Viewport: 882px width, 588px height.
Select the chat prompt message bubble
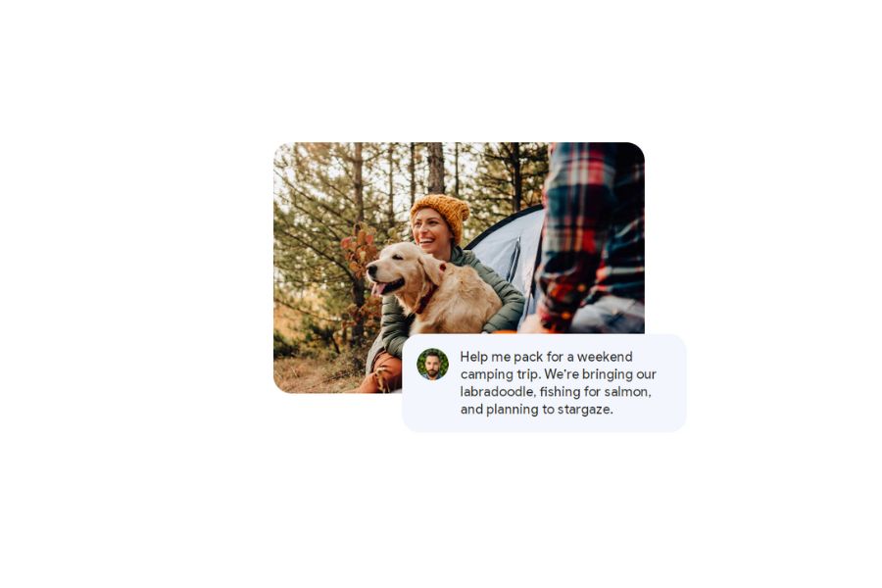tap(545, 383)
